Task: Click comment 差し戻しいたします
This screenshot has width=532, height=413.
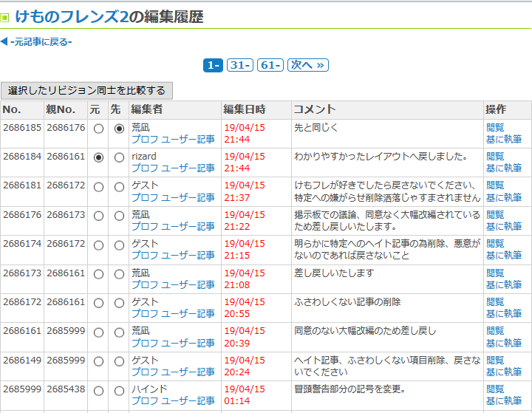Action: point(334,273)
